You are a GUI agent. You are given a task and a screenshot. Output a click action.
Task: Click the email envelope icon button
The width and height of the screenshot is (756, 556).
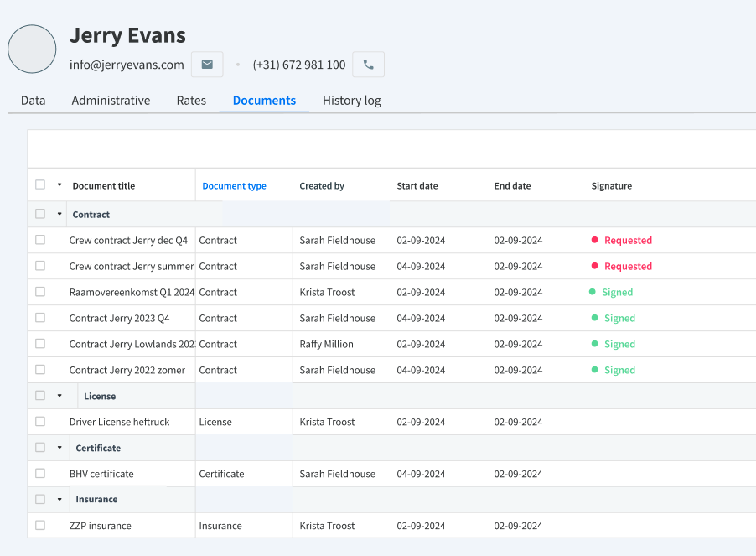[207, 64]
